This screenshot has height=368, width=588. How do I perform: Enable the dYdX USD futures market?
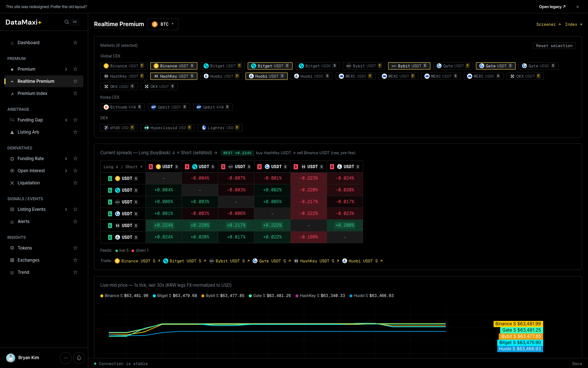tap(119, 128)
